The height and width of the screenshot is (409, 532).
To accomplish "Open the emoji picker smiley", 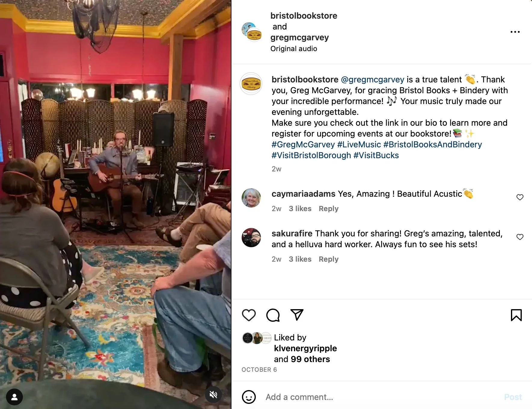I will pos(249,397).
